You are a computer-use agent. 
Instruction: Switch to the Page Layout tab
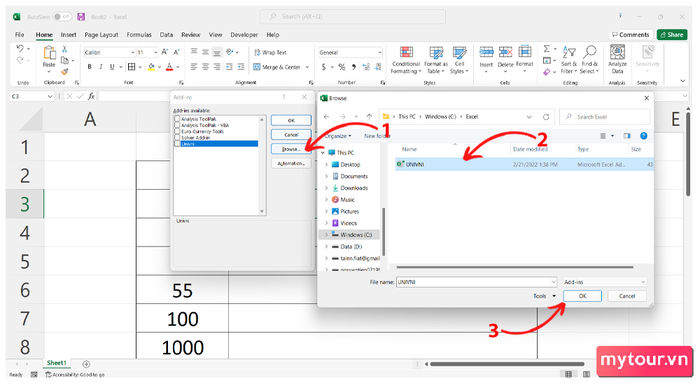[101, 35]
